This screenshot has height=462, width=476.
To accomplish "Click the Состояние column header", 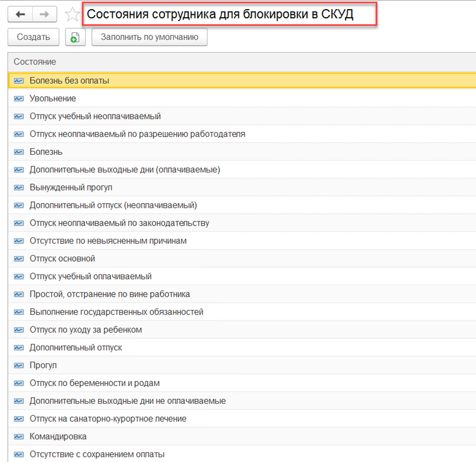I will [x=35, y=62].
